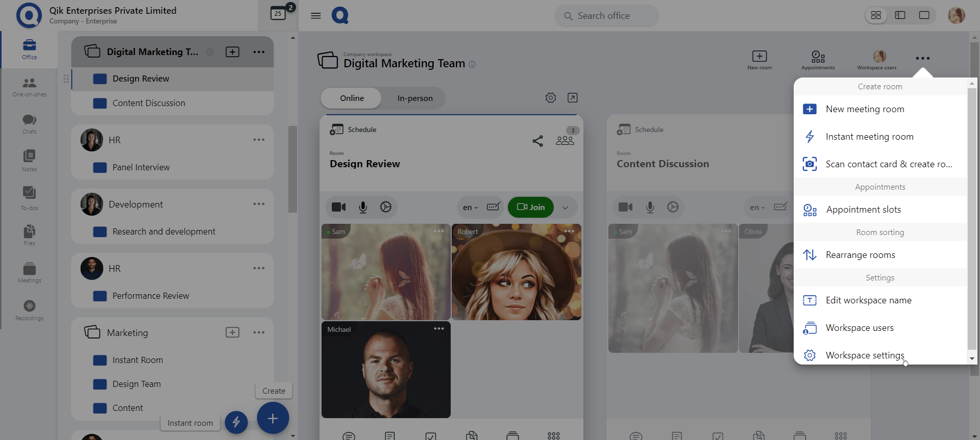The width and height of the screenshot is (980, 440).
Task: Switch to the In-person view
Action: tap(414, 98)
